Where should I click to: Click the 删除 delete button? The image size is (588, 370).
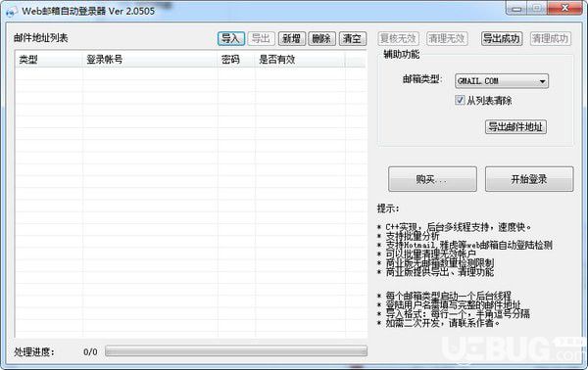(x=321, y=38)
